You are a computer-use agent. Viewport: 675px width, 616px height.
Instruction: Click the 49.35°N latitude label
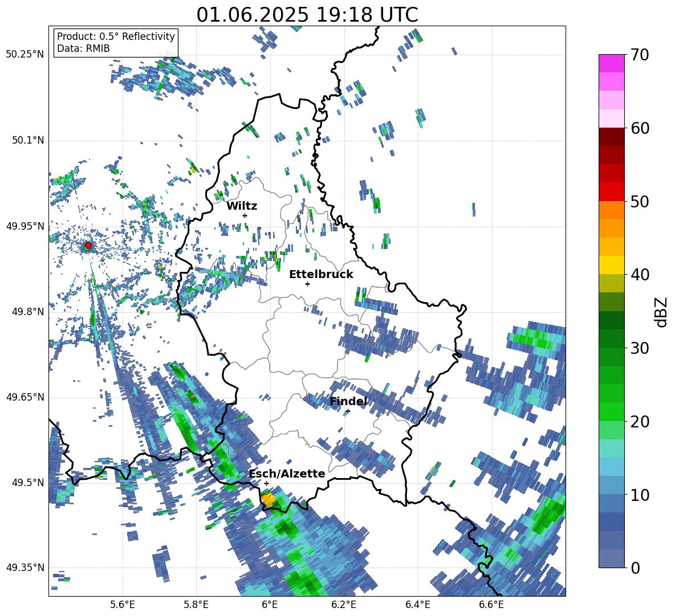[25, 568]
